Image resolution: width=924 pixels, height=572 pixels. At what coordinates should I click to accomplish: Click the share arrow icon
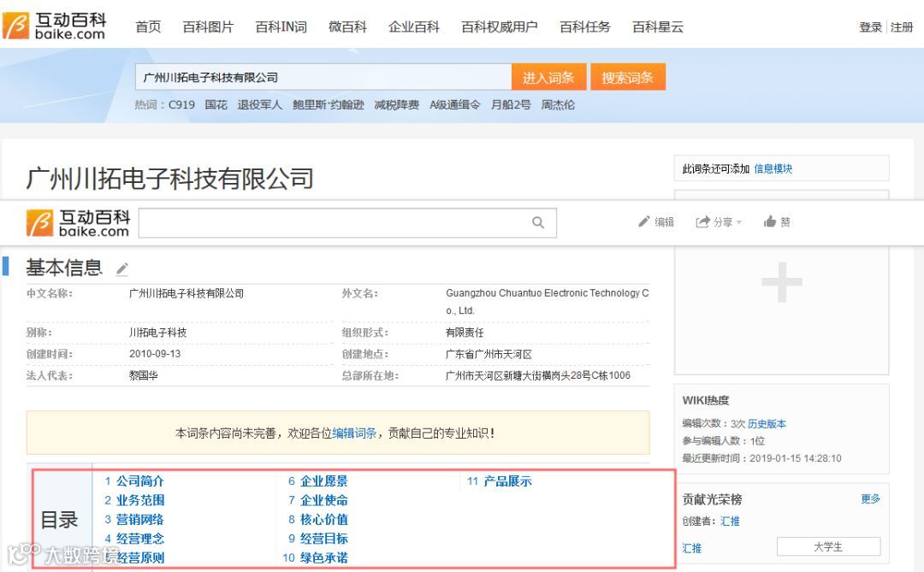click(x=702, y=221)
